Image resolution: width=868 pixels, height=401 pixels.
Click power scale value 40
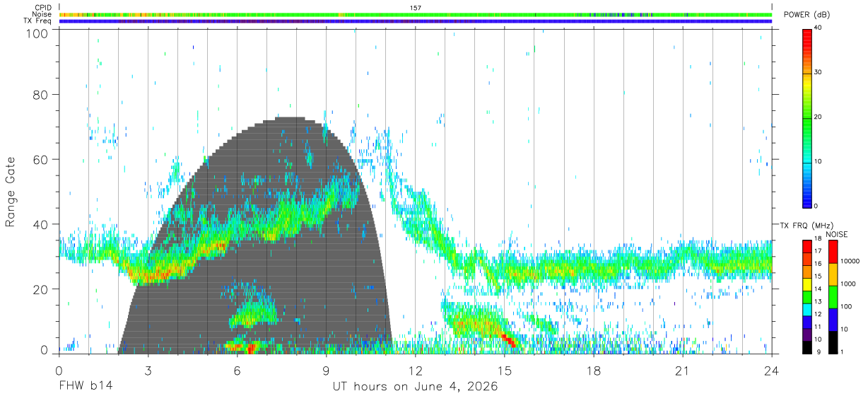tap(819, 28)
